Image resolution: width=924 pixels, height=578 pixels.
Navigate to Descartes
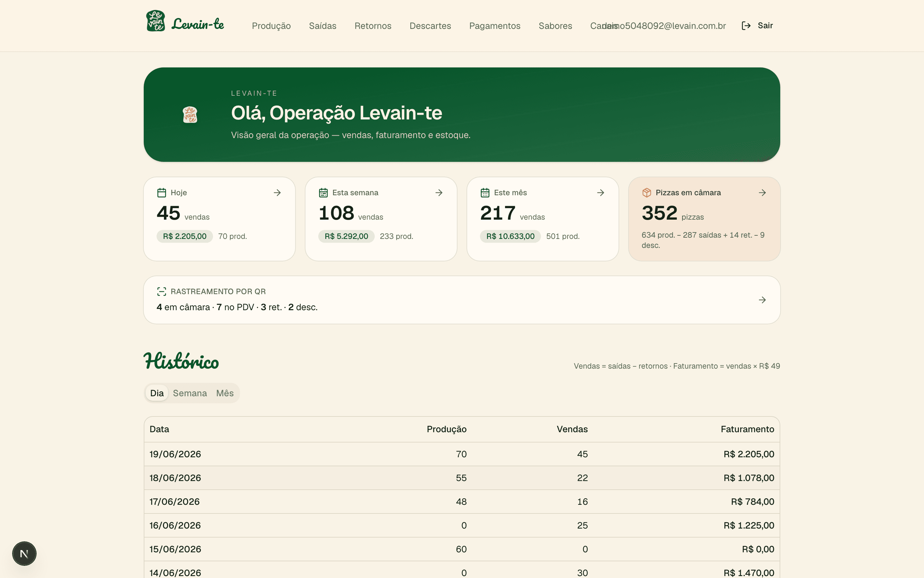tap(430, 26)
